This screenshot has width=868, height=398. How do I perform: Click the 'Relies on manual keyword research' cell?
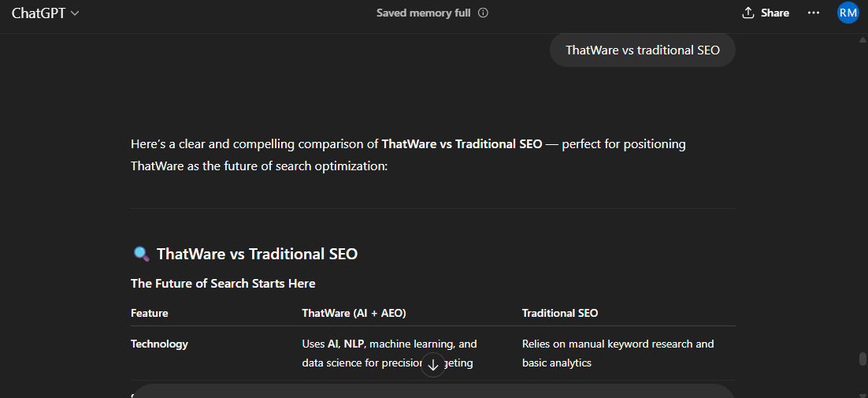(618, 353)
